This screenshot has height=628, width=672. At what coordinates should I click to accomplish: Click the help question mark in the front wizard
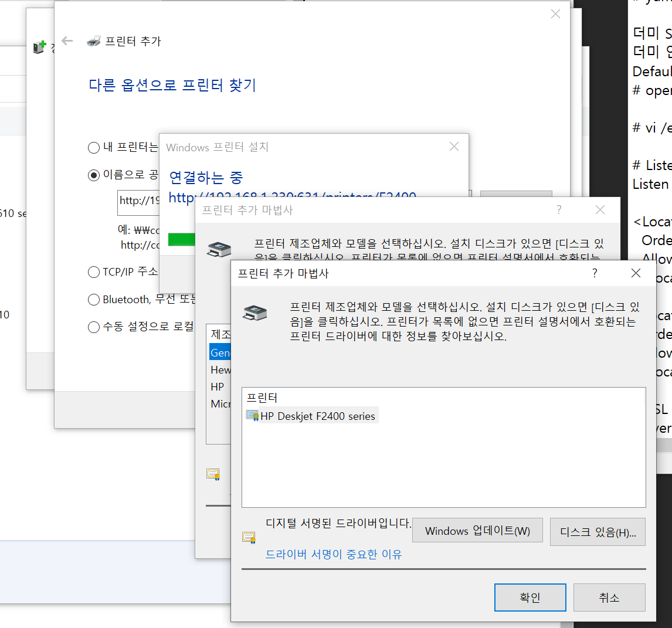tap(595, 273)
